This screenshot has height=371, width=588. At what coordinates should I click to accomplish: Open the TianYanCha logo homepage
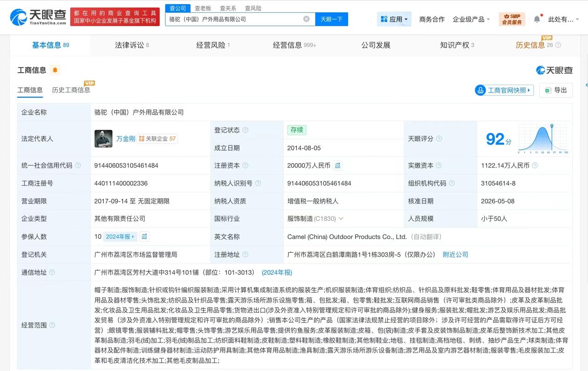tap(39, 17)
